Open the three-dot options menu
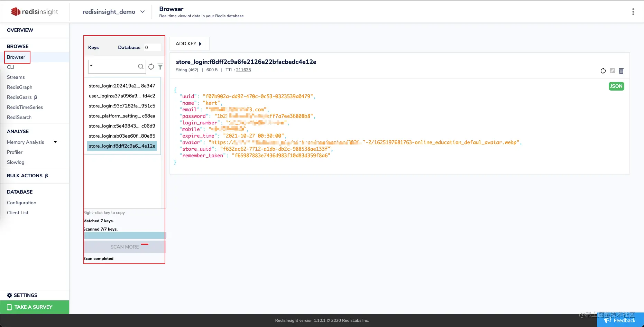Image resolution: width=644 pixels, height=327 pixels. pyautogui.click(x=633, y=12)
